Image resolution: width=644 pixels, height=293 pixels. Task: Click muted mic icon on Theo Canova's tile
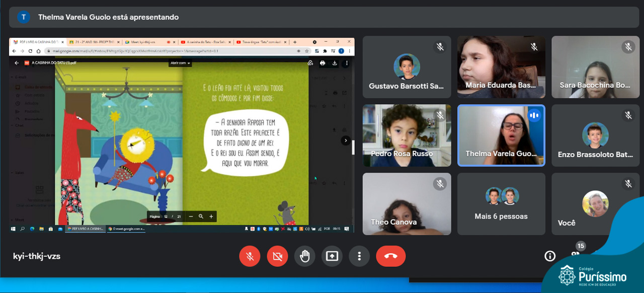coord(440,184)
